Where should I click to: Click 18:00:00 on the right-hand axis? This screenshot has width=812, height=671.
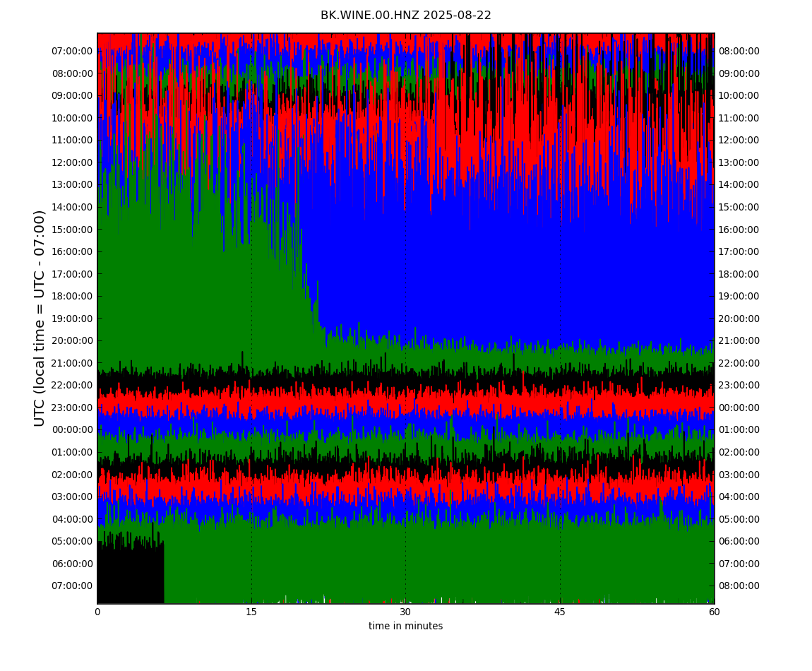click(739, 274)
